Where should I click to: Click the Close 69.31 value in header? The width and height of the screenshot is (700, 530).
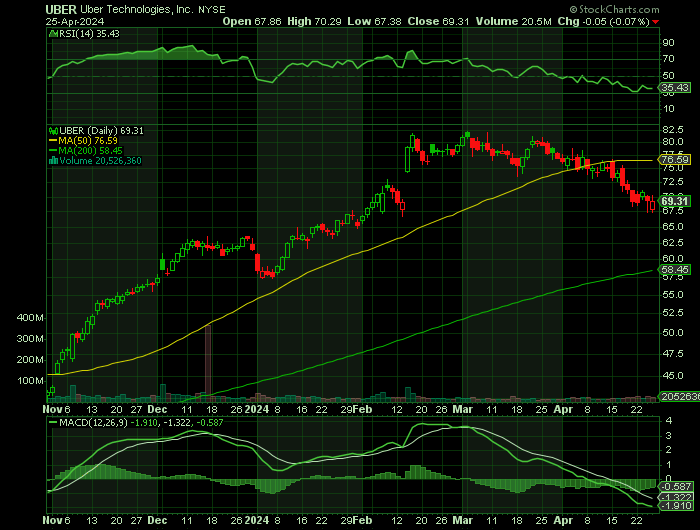click(x=438, y=21)
